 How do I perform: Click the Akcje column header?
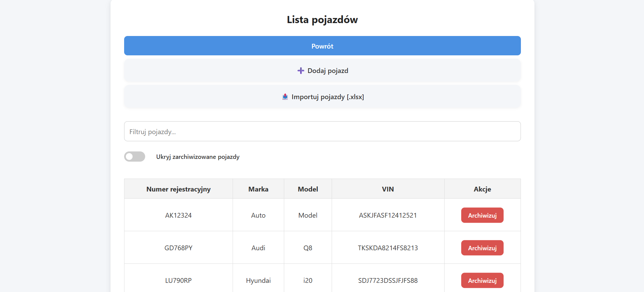point(482,189)
